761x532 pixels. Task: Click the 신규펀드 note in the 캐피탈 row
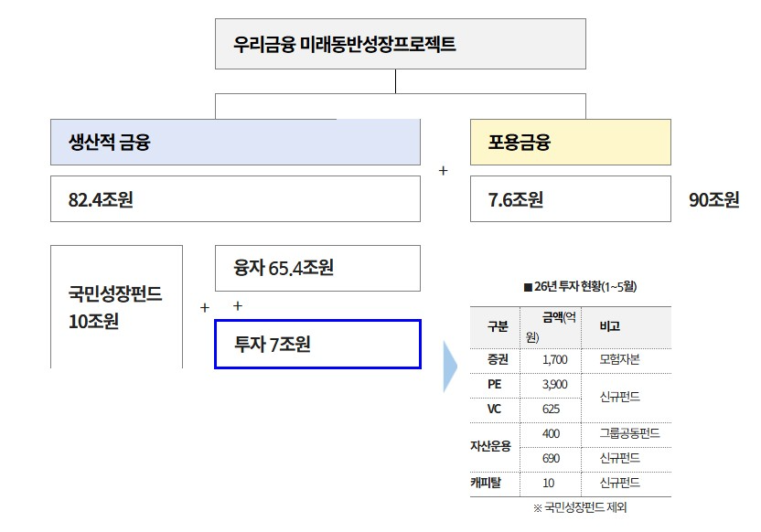(620, 483)
